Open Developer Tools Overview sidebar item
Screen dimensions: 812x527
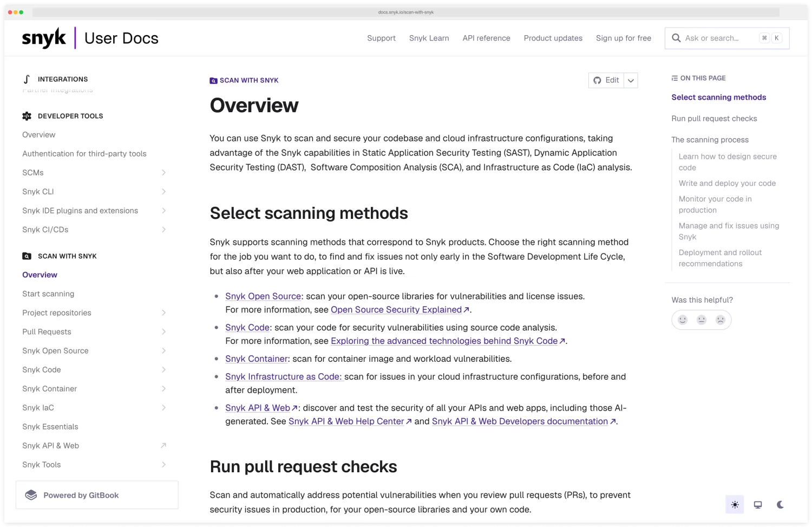[38, 134]
